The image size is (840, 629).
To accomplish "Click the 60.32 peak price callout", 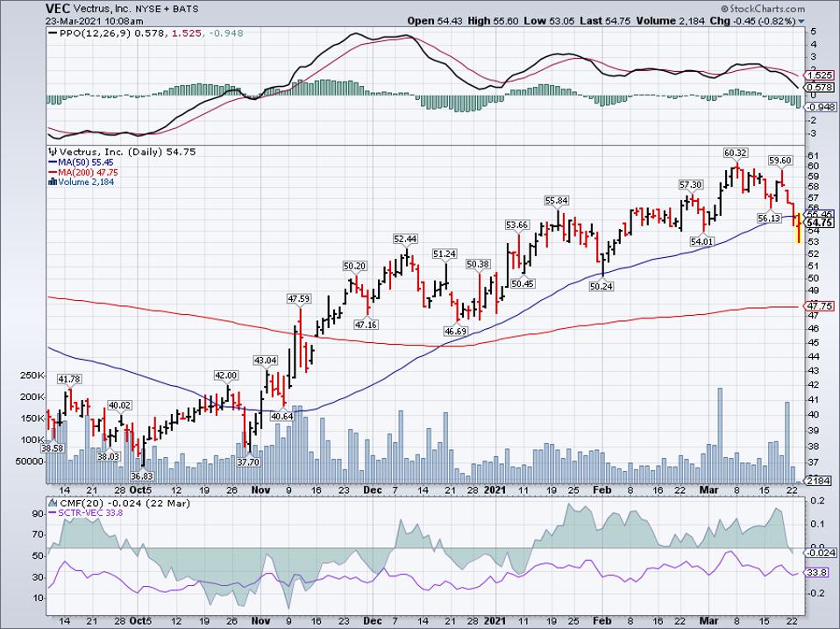I will (x=735, y=154).
